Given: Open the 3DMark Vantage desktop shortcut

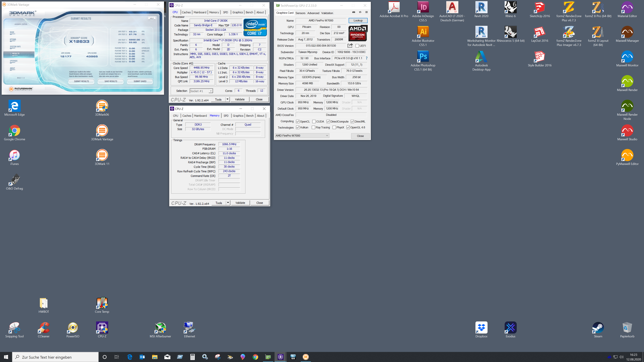Looking at the screenshot, I should pyautogui.click(x=102, y=133).
